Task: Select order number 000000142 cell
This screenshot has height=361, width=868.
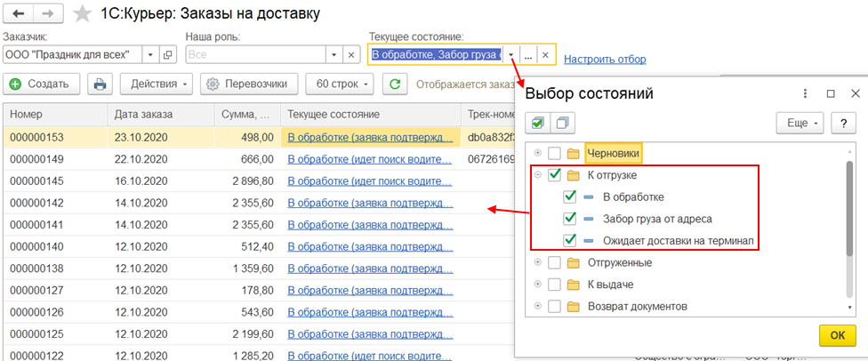Action: coord(55,203)
